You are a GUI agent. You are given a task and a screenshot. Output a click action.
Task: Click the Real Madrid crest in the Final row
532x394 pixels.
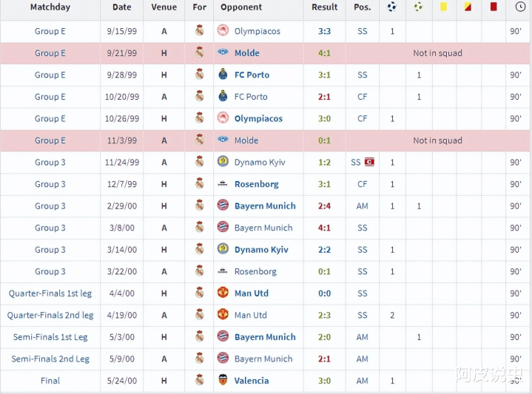click(199, 381)
